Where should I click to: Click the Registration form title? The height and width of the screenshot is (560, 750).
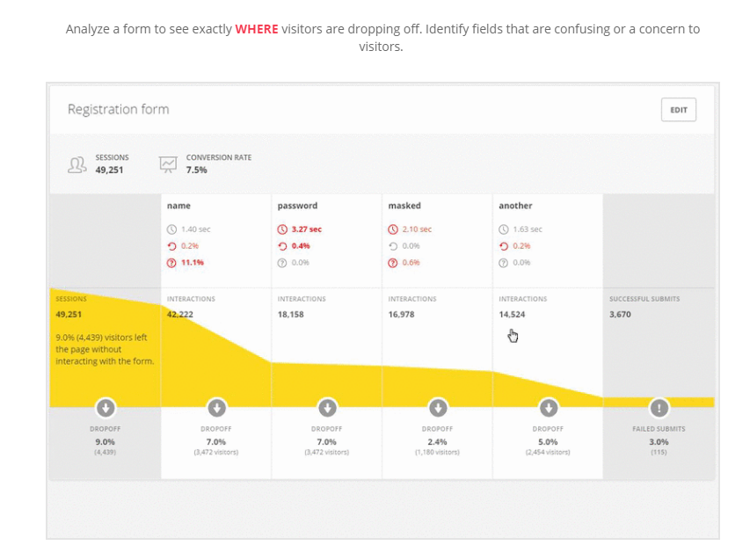click(118, 110)
